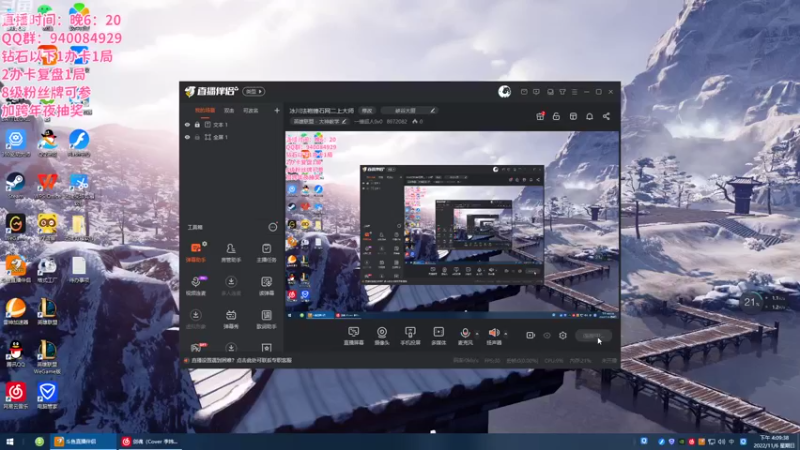Open the 电脑管家 desktop shortcut

click(x=47, y=396)
